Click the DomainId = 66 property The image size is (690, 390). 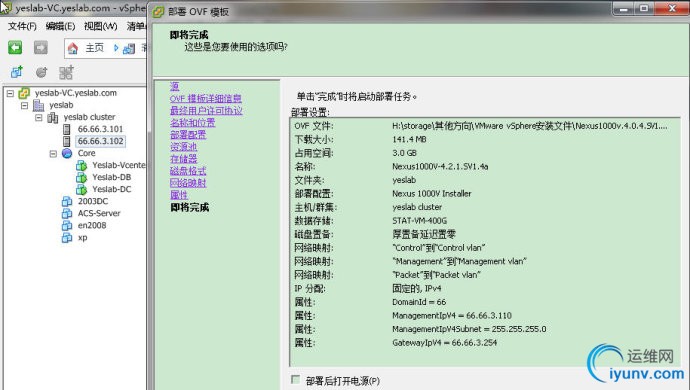click(x=419, y=302)
